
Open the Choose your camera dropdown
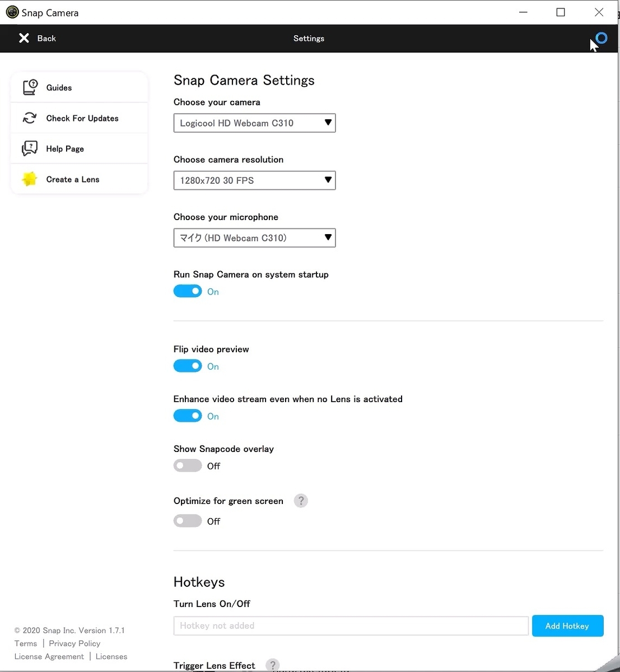coord(255,123)
